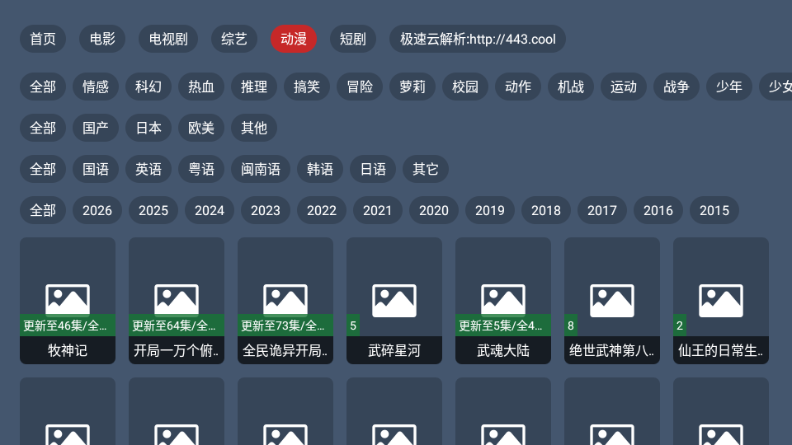Open the 综艺 category
The width and height of the screenshot is (792, 445).
pos(234,39)
